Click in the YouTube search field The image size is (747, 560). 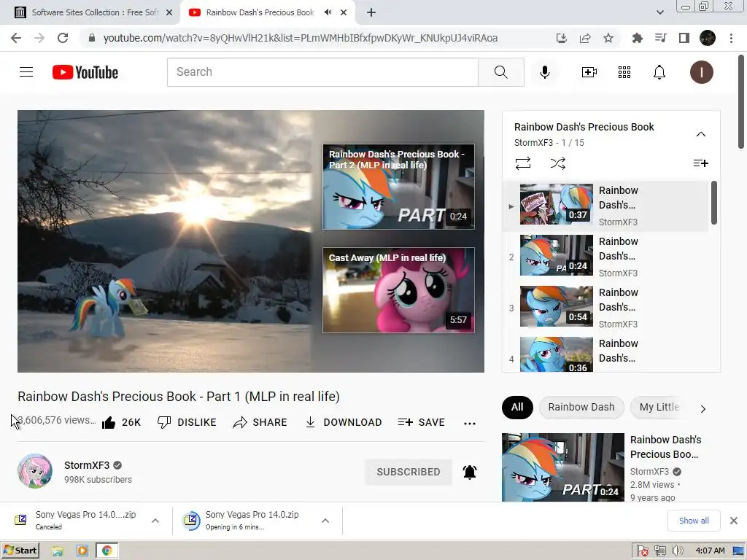click(x=322, y=72)
